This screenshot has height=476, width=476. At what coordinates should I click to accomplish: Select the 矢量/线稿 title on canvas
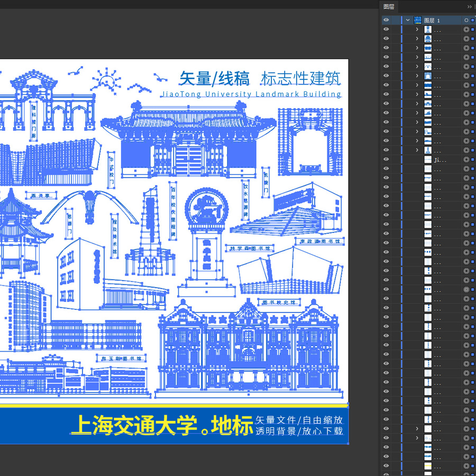coord(214,79)
